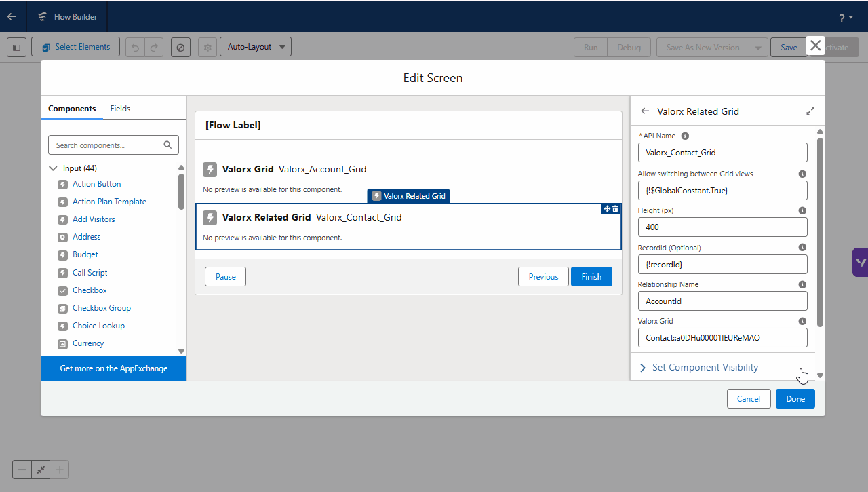Click the Select Elements button
This screenshot has height=492, width=868.
pos(75,47)
